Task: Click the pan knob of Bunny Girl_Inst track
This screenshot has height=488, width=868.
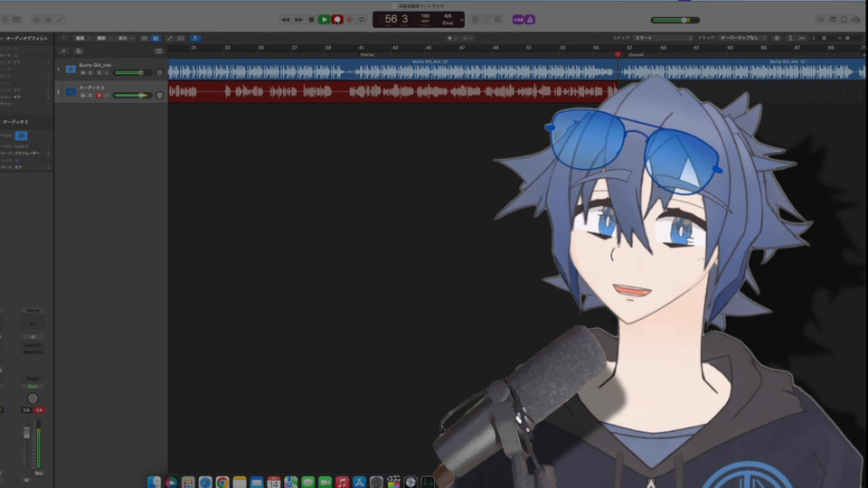Action: (x=159, y=72)
